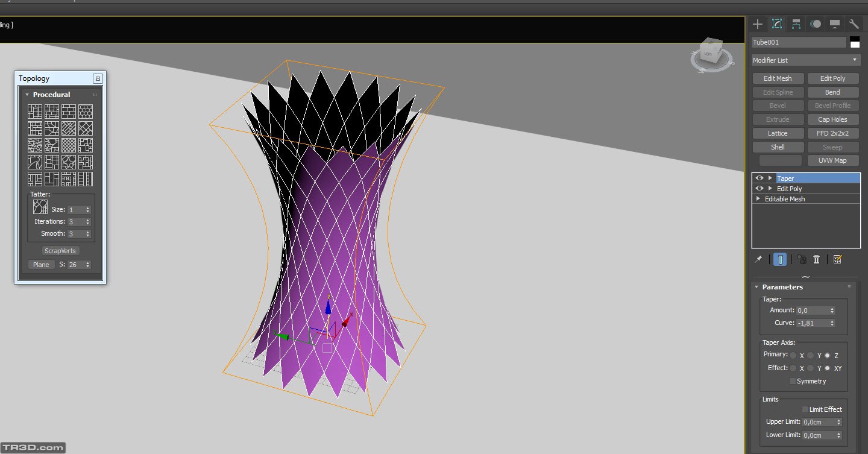This screenshot has width=868, height=454.
Task: Switch to the Hierarchy panel tab
Action: (796, 24)
